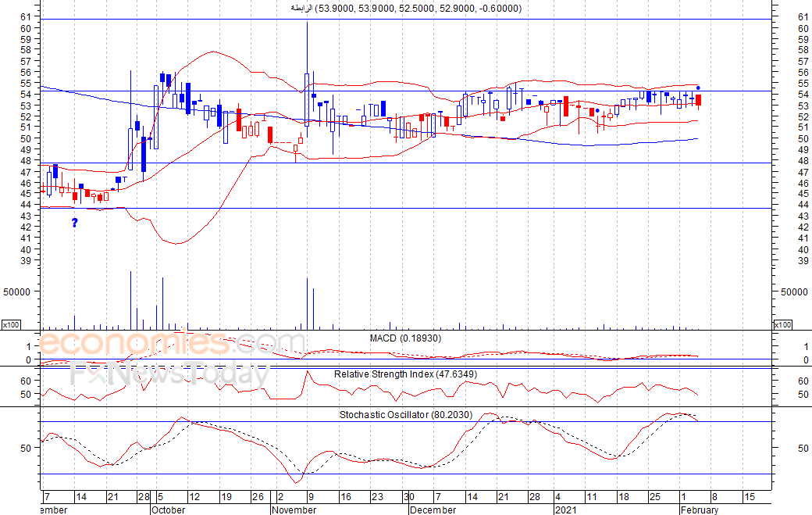
Task: Click the x100 box on left side
Action: 11,325
